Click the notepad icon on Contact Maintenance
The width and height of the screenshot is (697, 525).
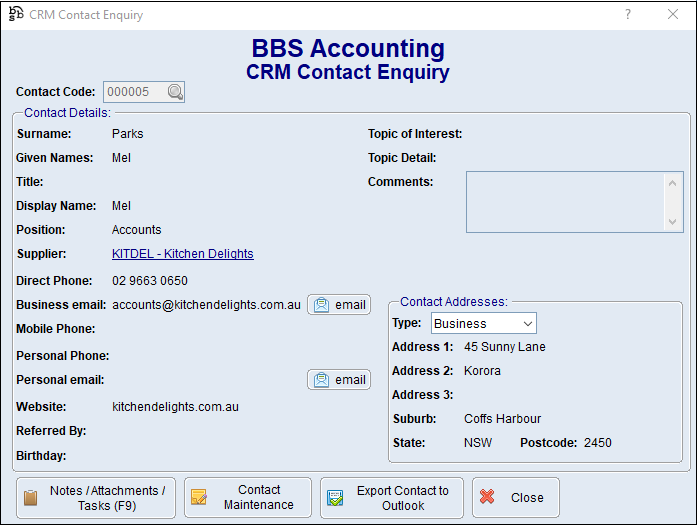click(x=199, y=498)
